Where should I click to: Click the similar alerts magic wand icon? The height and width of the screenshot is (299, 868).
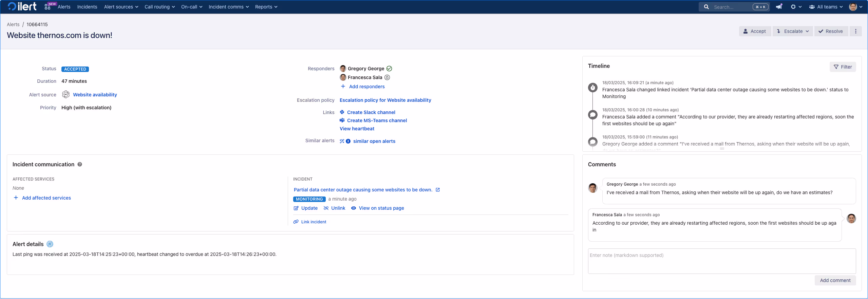[342, 141]
